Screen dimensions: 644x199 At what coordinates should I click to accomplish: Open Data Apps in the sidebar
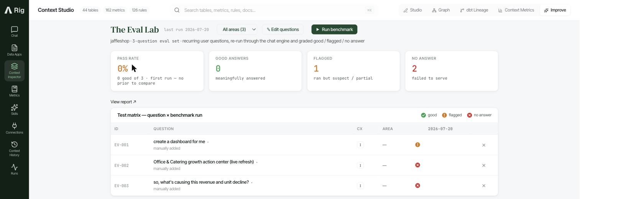pyautogui.click(x=14, y=50)
